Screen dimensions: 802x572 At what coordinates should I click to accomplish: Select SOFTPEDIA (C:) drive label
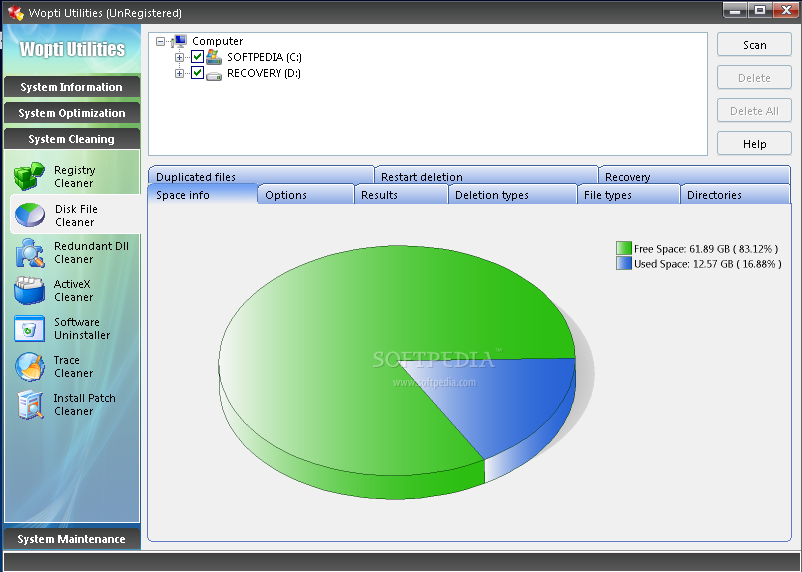(x=264, y=57)
